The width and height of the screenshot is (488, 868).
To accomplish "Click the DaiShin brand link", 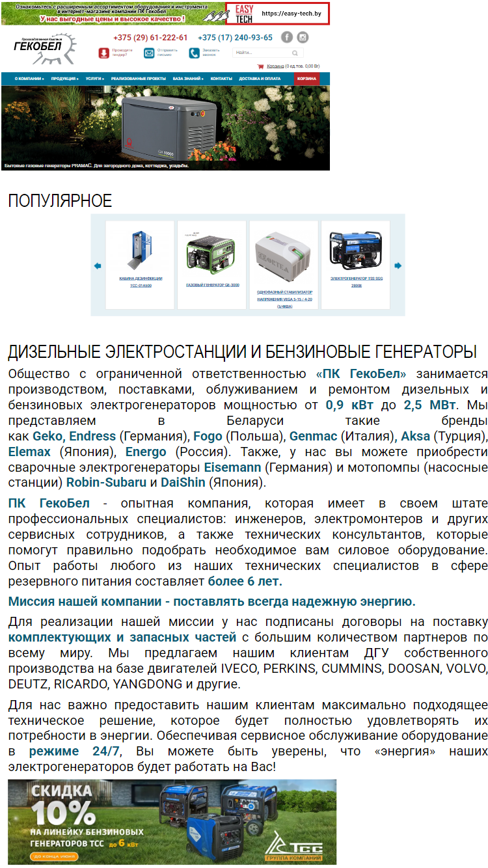I will click(183, 483).
